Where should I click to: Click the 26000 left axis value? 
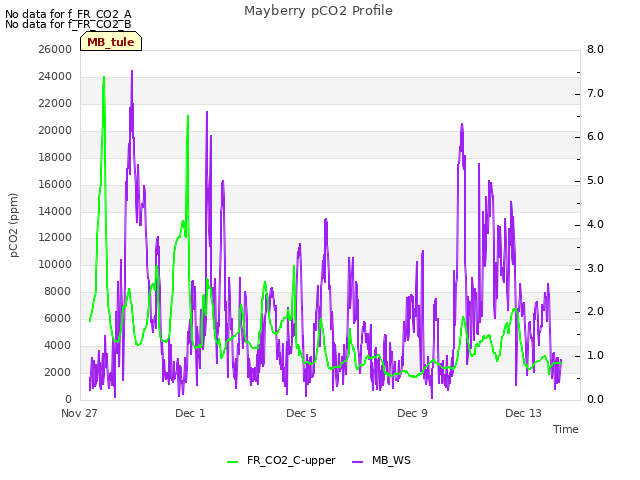click(55, 49)
